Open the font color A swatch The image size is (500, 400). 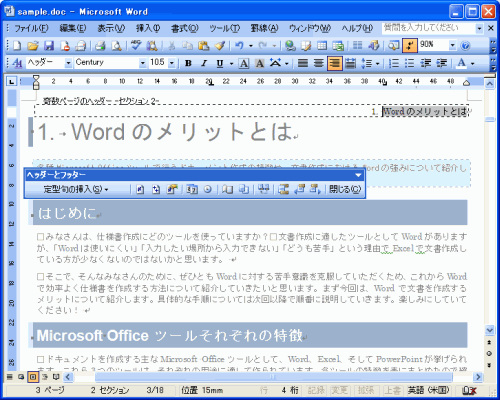click(x=461, y=63)
